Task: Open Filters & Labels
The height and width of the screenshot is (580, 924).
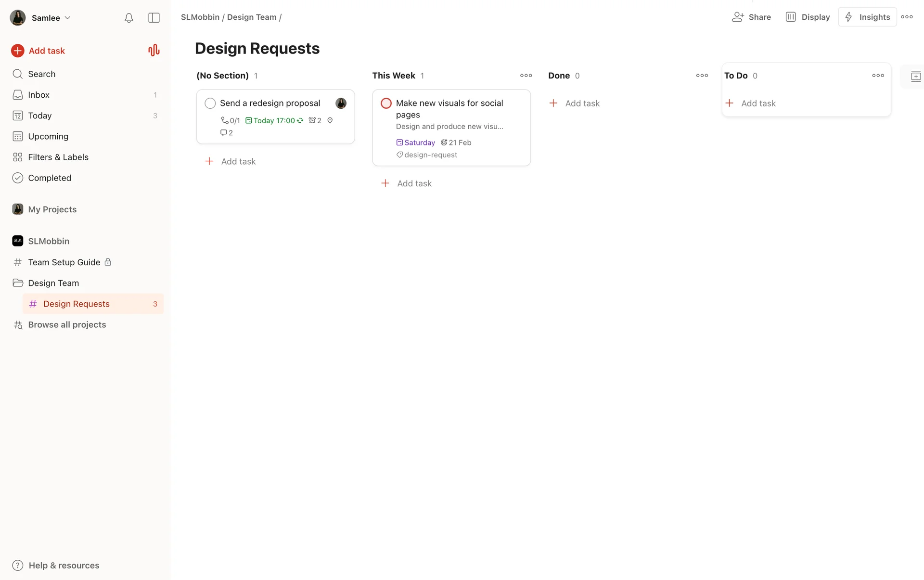Action: (58, 157)
